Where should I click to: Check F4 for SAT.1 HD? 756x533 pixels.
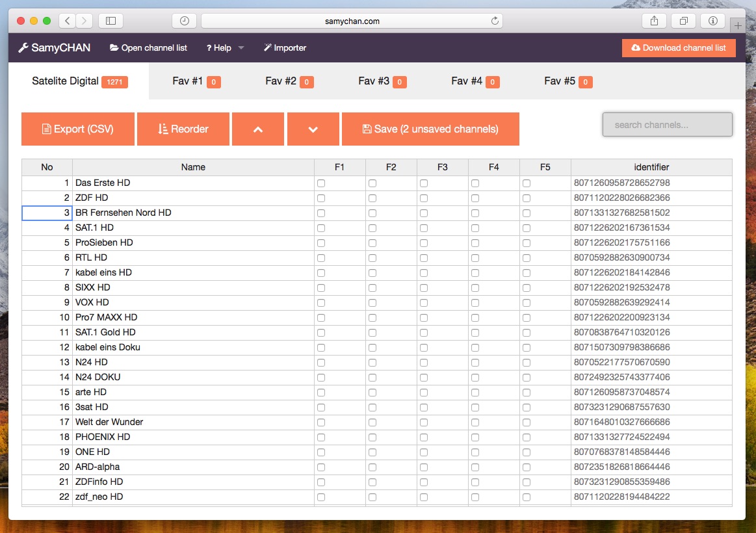coord(475,228)
